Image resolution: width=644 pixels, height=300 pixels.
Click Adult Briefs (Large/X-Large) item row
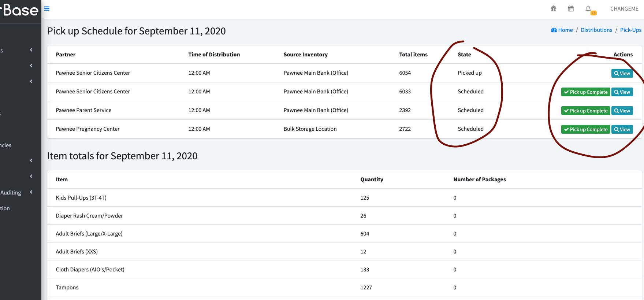(x=345, y=234)
